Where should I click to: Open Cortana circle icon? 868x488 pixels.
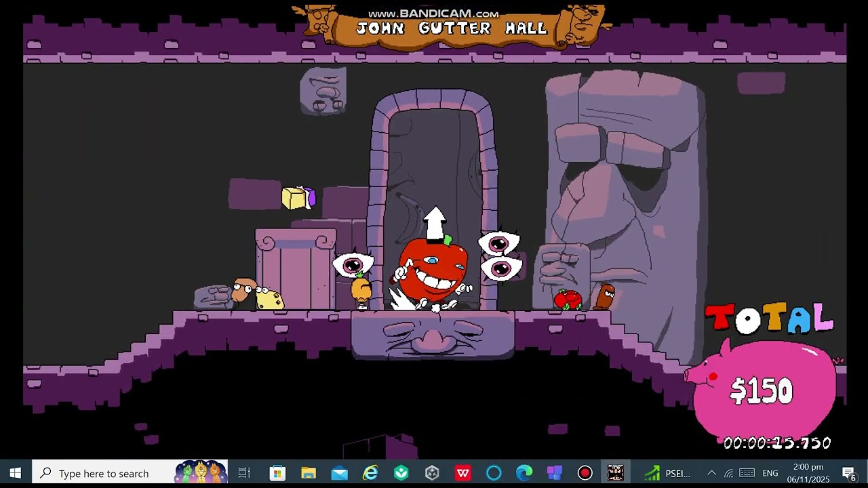[x=494, y=473]
